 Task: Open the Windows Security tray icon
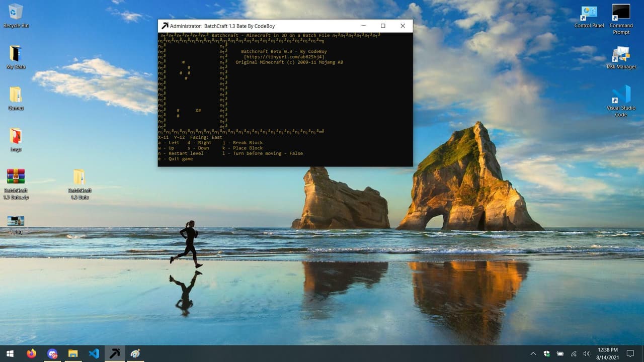[547, 353]
